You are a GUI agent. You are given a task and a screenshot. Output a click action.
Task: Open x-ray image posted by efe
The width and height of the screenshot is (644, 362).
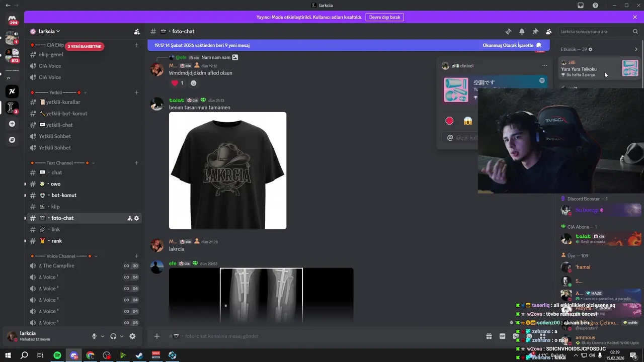(x=261, y=296)
